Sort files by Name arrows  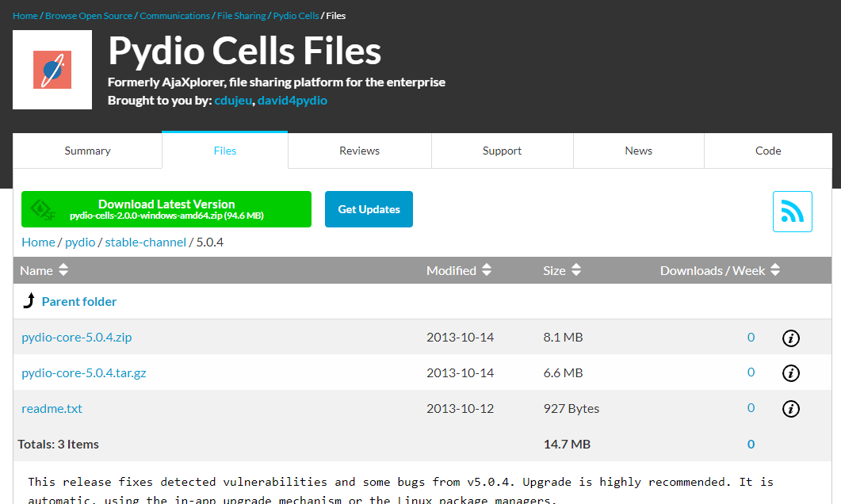coord(63,269)
